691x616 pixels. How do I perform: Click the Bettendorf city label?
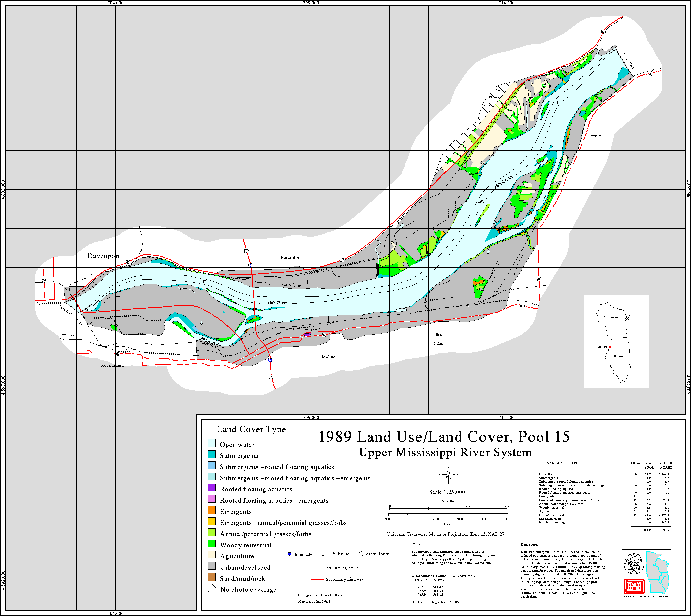point(291,257)
